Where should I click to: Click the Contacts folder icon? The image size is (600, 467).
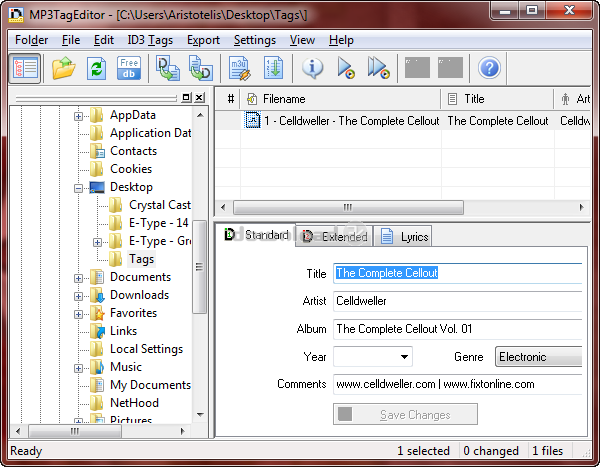tap(97, 151)
